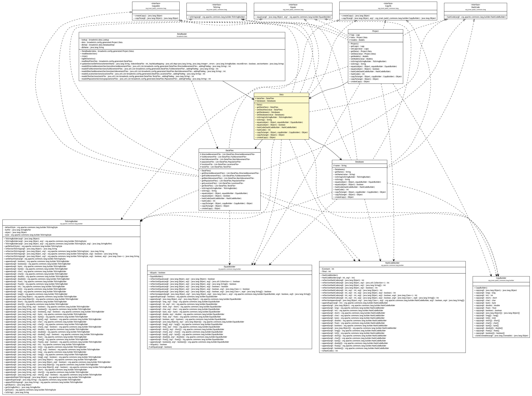
Task: Click the appendAsObjectToString method in ToStringBuilder
Action: (47, 377)
